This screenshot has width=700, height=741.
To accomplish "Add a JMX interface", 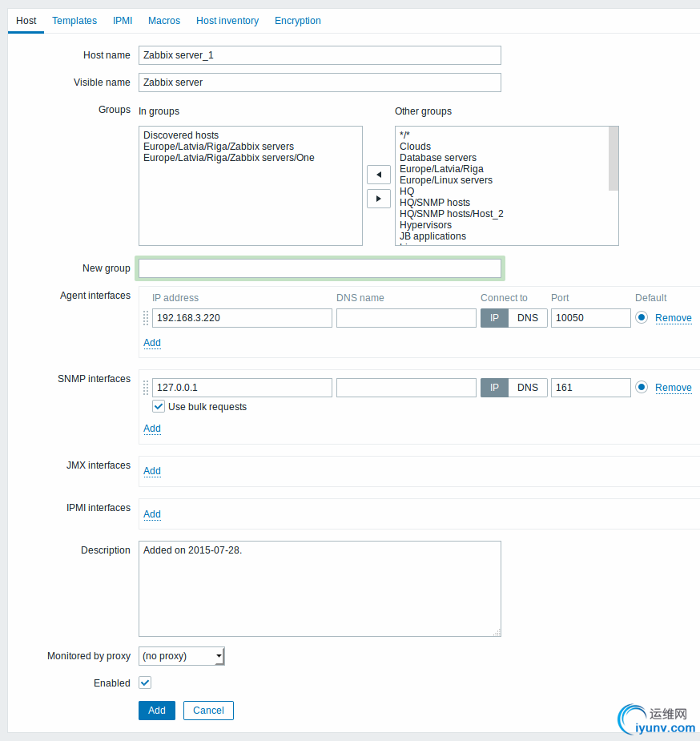I will coord(152,471).
